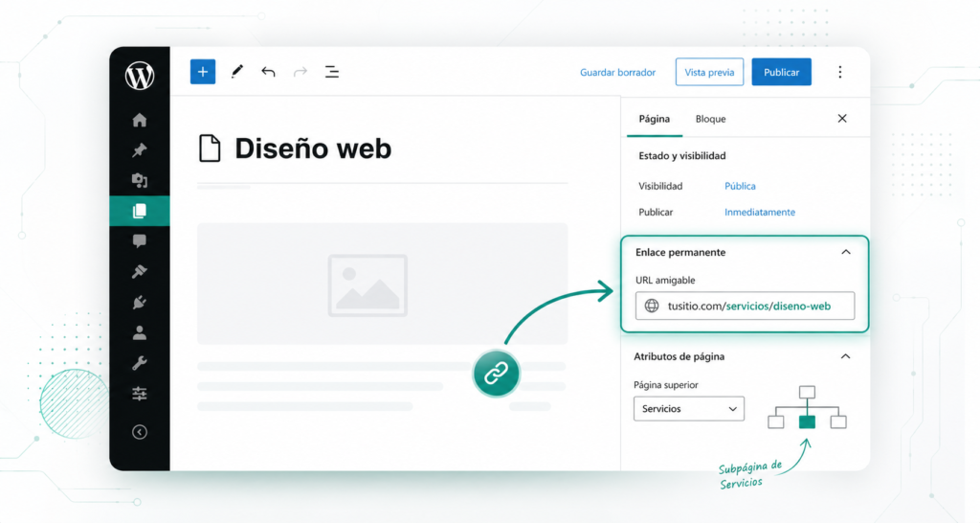Click the page icon beside the title
The height and width of the screenshot is (523, 980).
(x=210, y=148)
